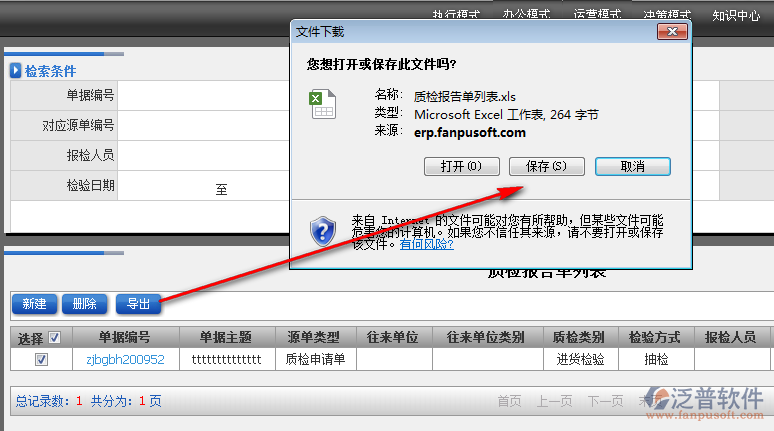This screenshot has width=774, height=431.
Task: Click the 抽检 cell
Action: (x=656, y=359)
